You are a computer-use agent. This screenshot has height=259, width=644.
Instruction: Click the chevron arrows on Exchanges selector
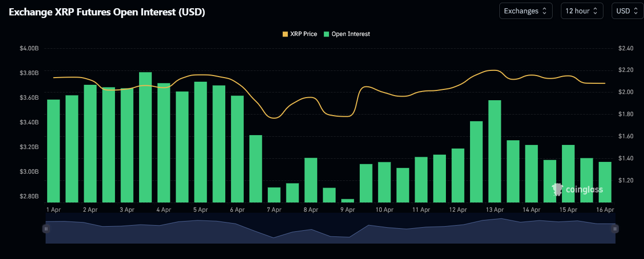click(544, 11)
